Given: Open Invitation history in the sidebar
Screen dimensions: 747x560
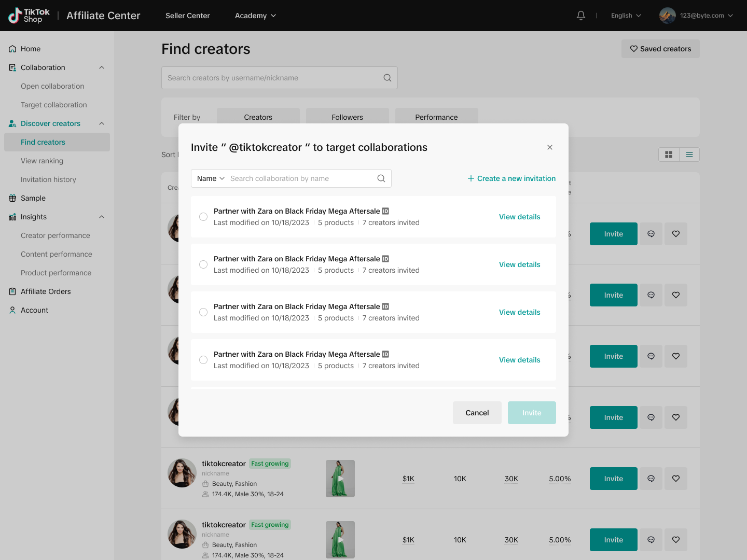Looking at the screenshot, I should [x=48, y=179].
